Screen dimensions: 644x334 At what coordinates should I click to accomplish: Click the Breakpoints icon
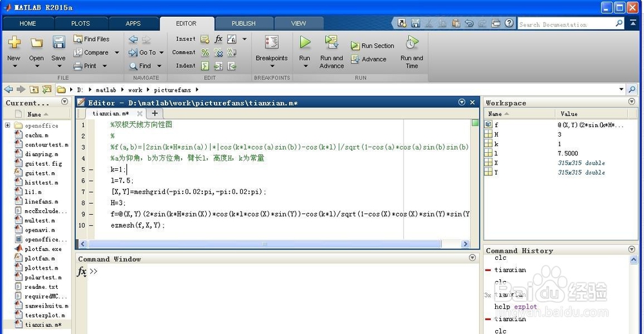pos(272,43)
